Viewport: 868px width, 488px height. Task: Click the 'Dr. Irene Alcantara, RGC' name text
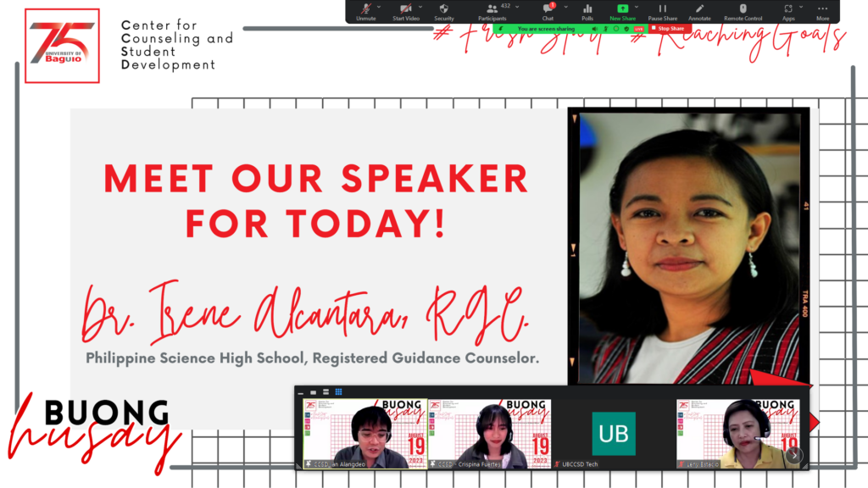coord(304,313)
